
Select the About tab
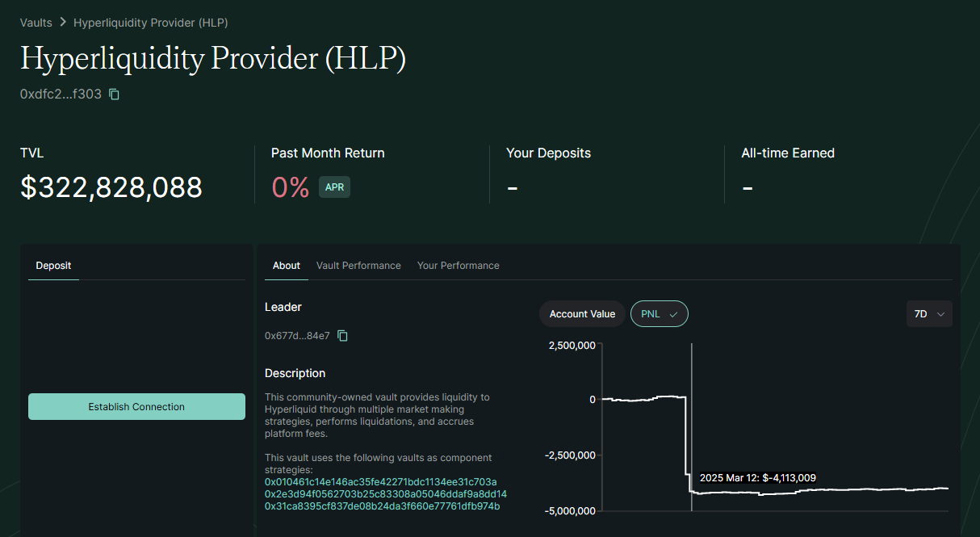[287, 266]
